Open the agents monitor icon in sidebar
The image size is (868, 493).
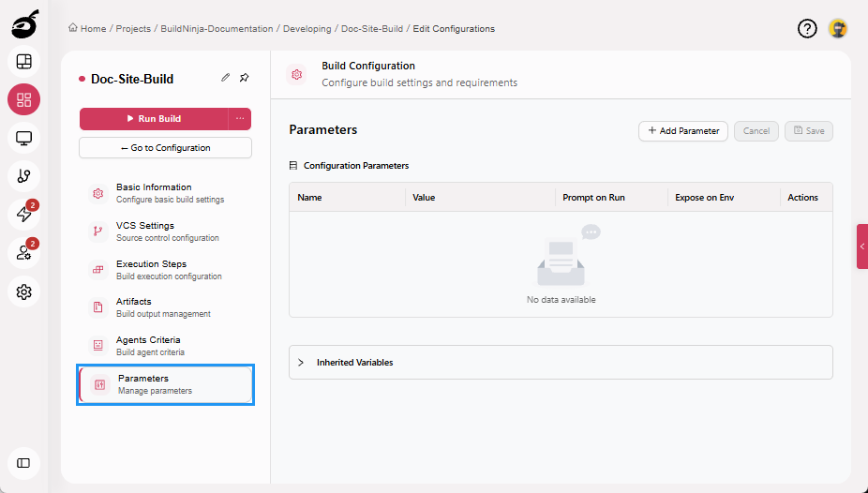23,138
